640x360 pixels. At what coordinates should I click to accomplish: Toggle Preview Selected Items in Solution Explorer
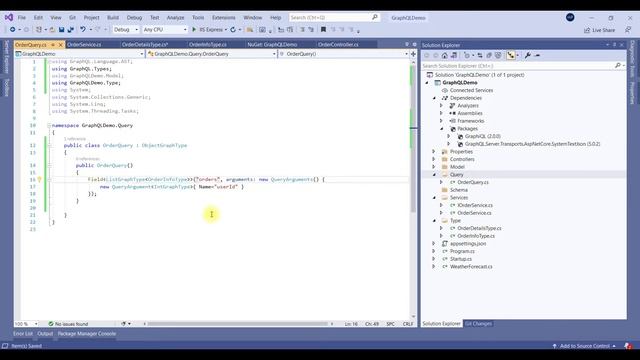(x=537, y=56)
